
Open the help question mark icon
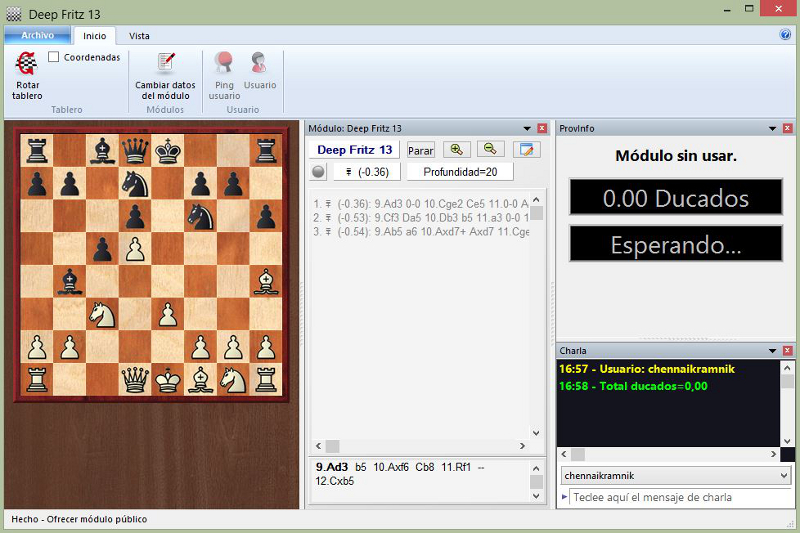(785, 35)
